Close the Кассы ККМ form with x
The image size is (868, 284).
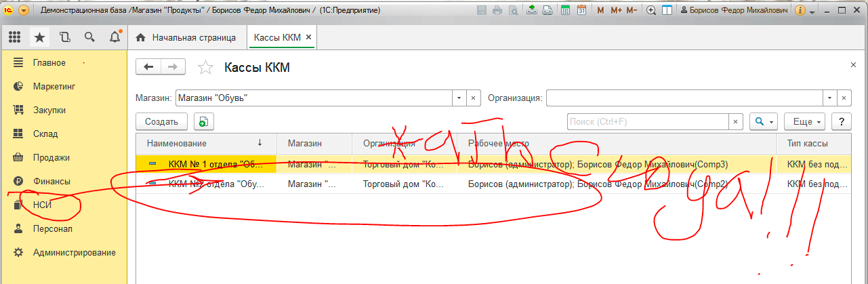tap(853, 64)
